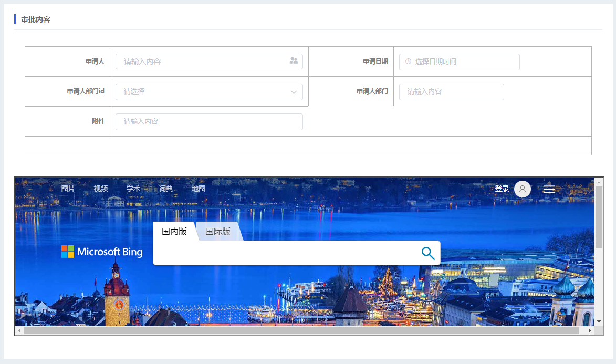
Task: Click the horizontal scrollbar left arrow
Action: tap(19, 331)
